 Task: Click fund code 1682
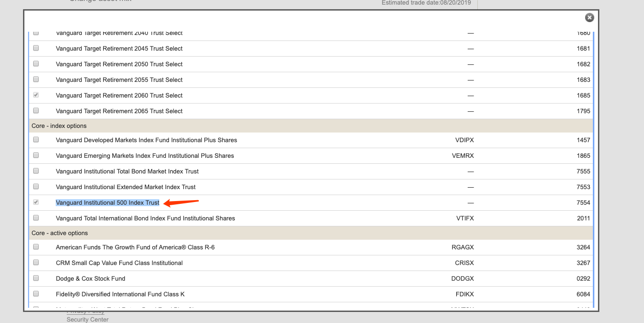pyautogui.click(x=583, y=64)
